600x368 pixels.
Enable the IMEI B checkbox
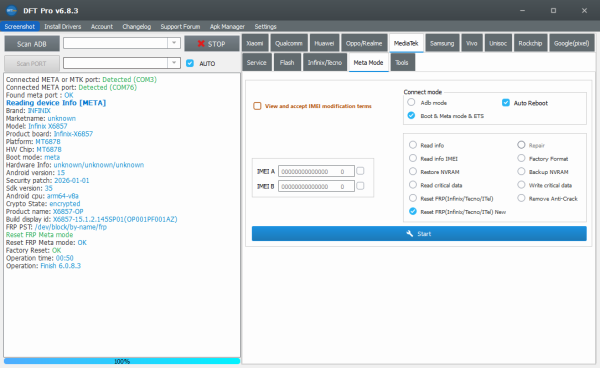point(360,186)
